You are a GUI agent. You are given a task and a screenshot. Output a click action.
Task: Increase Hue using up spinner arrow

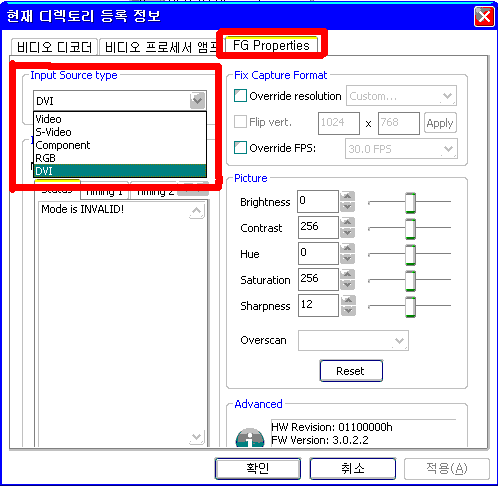pos(348,248)
